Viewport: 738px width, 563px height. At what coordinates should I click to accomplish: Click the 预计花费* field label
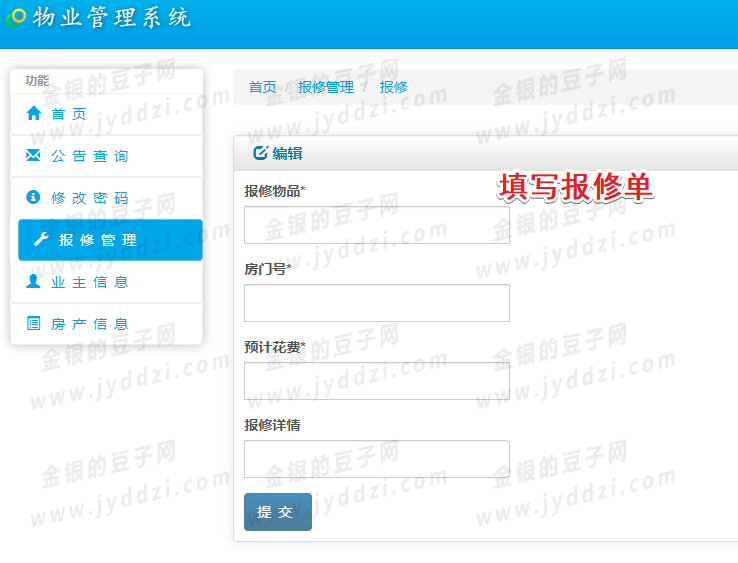point(274,347)
